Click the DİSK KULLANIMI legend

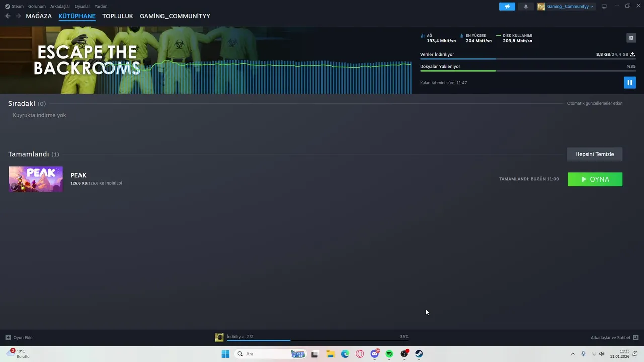click(x=514, y=38)
